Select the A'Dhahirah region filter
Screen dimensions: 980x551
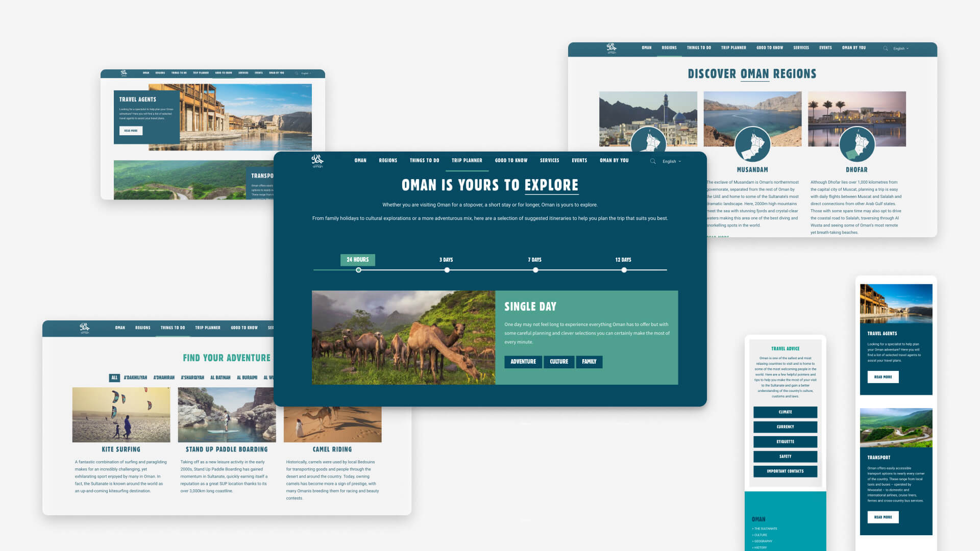164,378
